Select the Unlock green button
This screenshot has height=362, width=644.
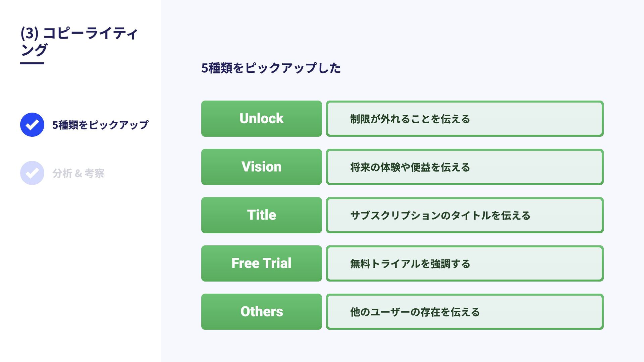coord(262,119)
